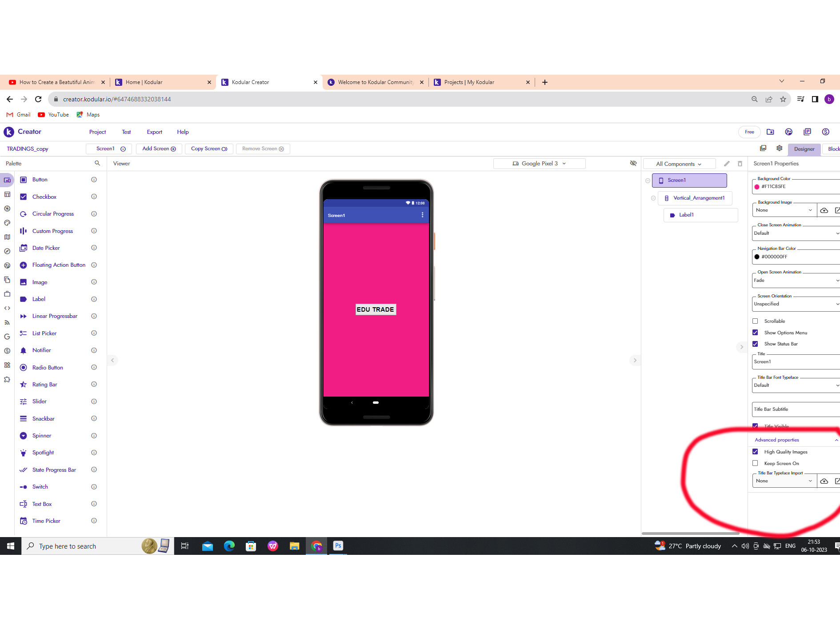The width and height of the screenshot is (840, 630).
Task: Open Photoshop from the Windows taskbar
Action: pos(338,546)
